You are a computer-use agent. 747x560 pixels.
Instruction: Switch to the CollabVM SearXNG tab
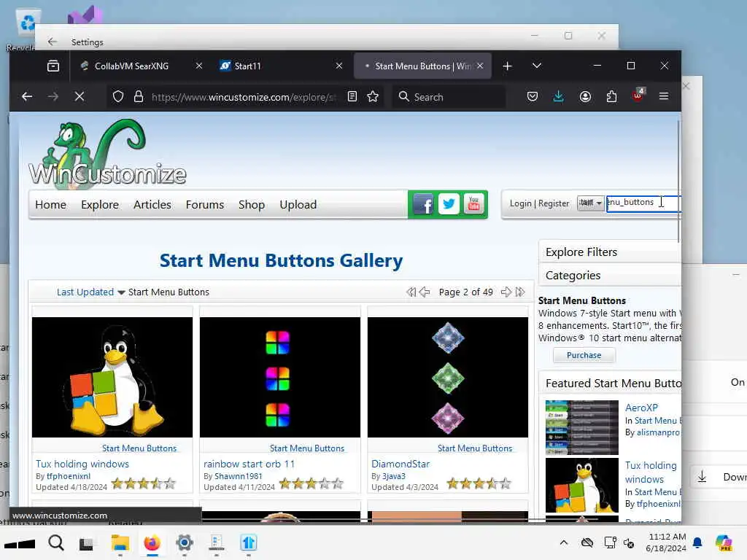[x=131, y=66]
